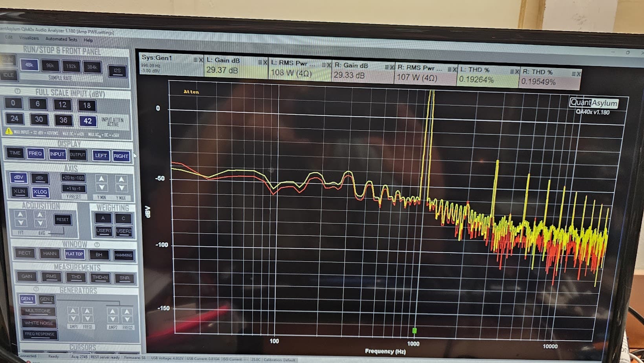Increase AMP1 with the up arrow
The width and height of the screenshot is (644, 363).
[x=73, y=311]
